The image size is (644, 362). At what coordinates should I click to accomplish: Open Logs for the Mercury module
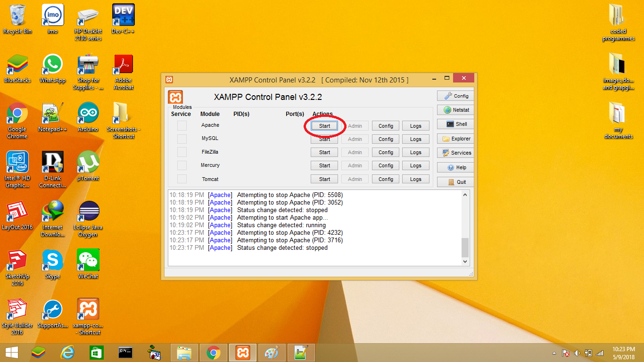416,165
